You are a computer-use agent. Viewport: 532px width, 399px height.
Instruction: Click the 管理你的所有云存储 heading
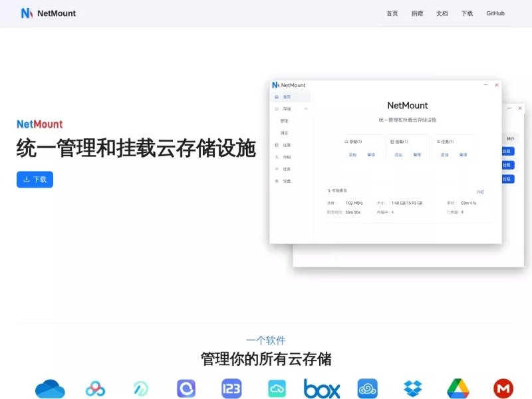[x=266, y=359]
